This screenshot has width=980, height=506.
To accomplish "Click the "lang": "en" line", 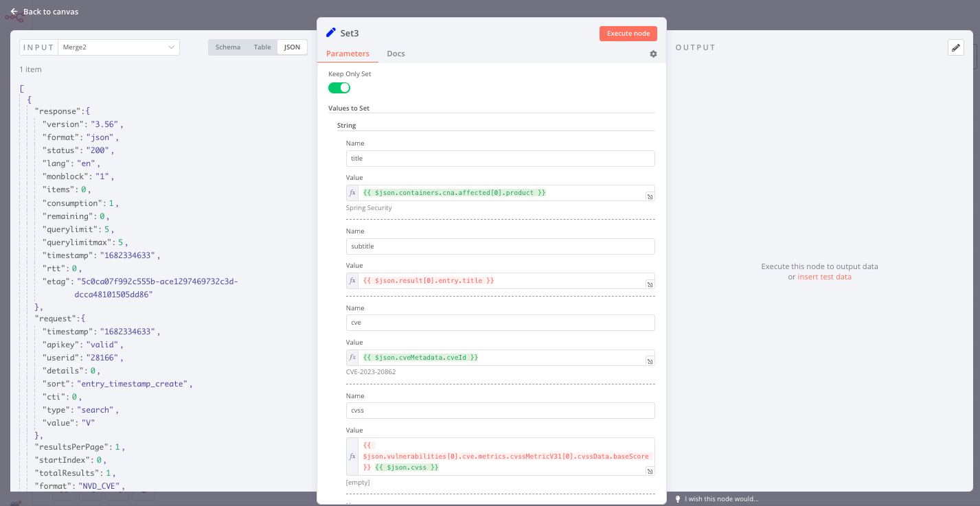I will pyautogui.click(x=71, y=163).
